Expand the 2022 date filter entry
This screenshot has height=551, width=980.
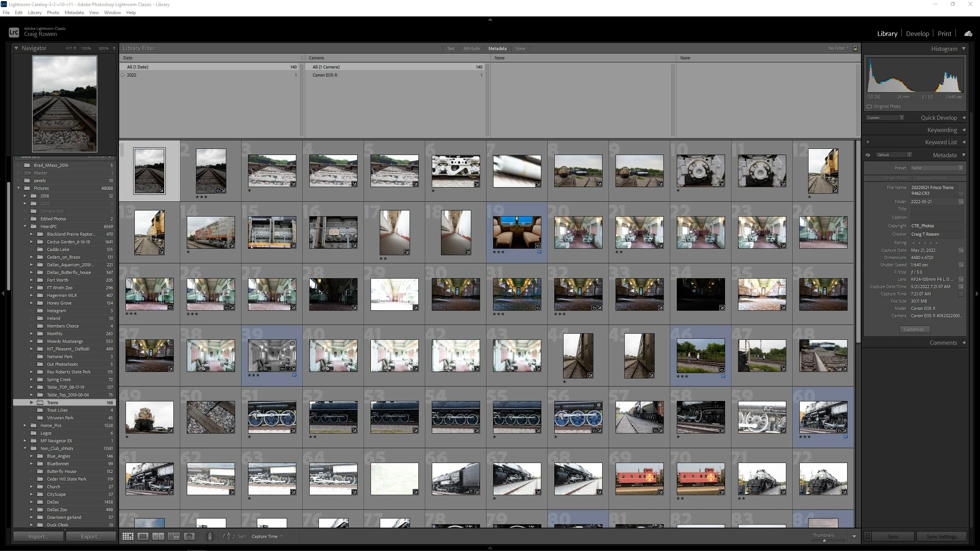pyautogui.click(x=123, y=75)
